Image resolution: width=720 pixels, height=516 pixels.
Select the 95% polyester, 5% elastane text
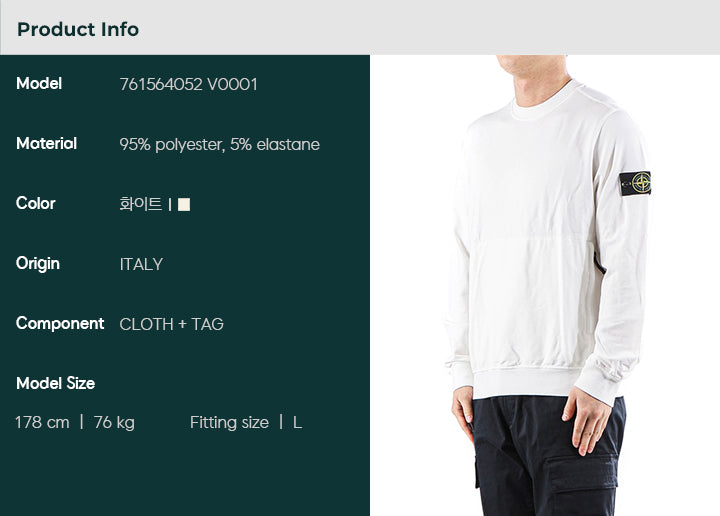coord(219,145)
